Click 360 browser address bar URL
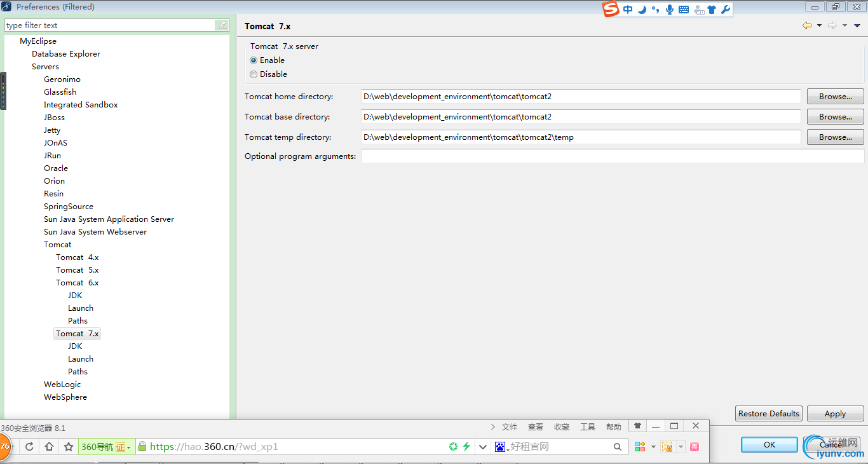Image resolution: width=868 pixels, height=464 pixels. (x=214, y=447)
